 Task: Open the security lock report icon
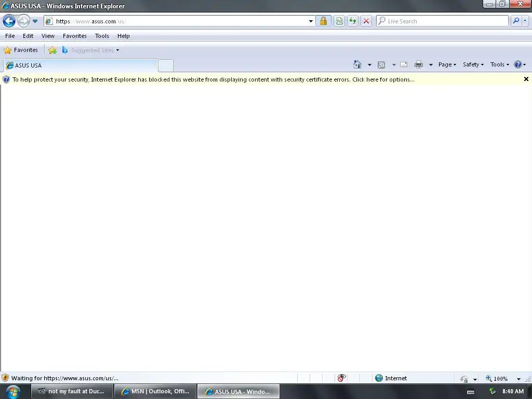(x=323, y=21)
